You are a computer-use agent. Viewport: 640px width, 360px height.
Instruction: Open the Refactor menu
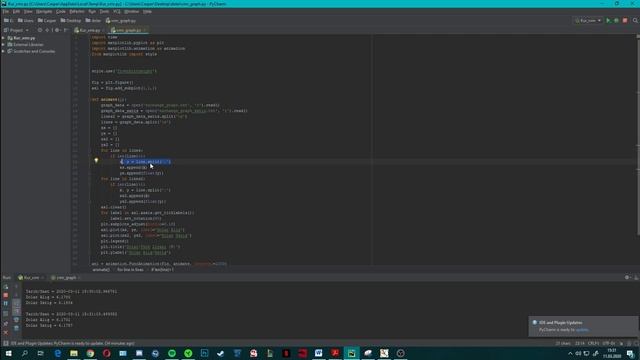click(77, 11)
